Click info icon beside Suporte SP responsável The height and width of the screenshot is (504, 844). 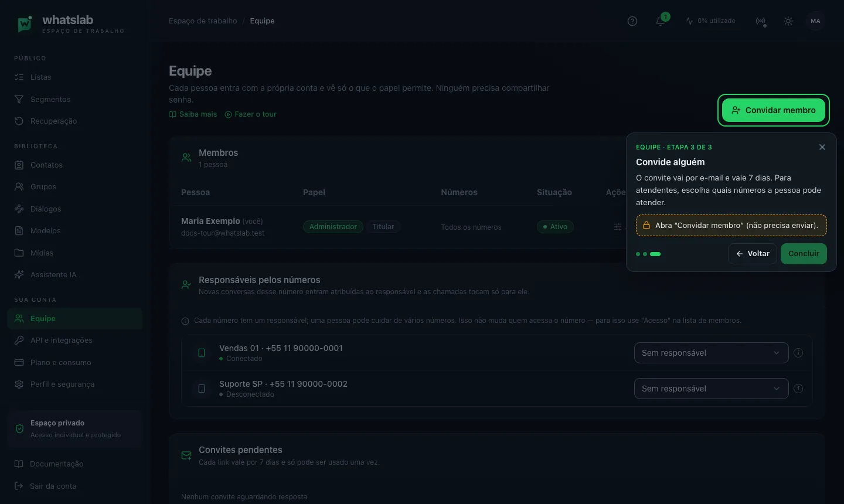pos(798,389)
